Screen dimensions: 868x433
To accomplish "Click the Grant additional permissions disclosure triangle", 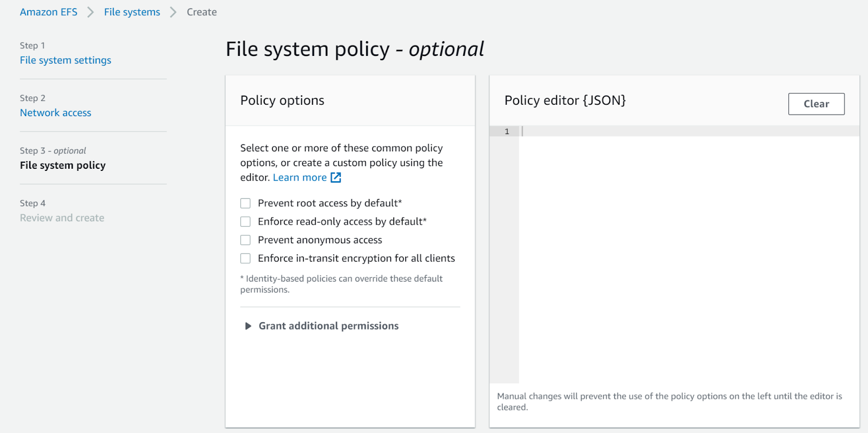I will click(248, 326).
